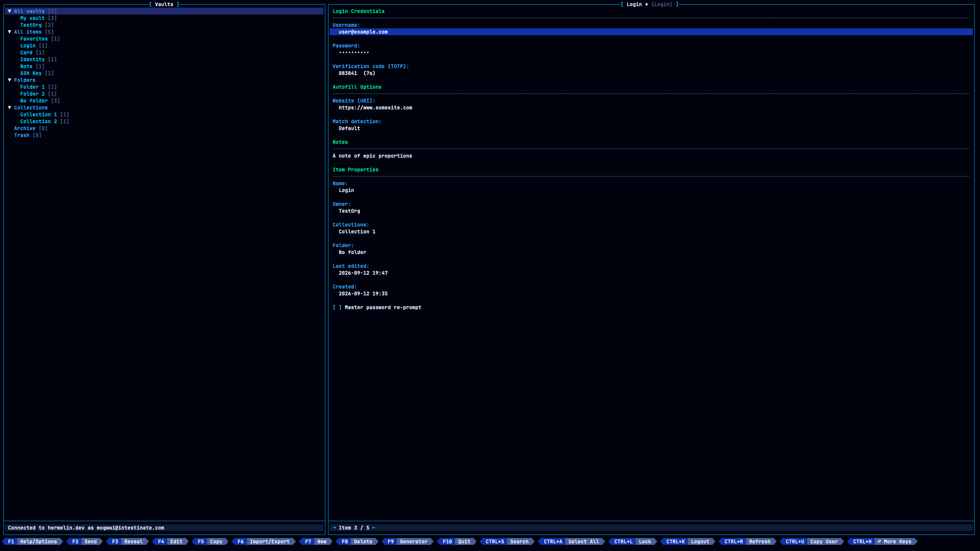Open the F9 Generator
980x551 pixels.
click(408, 542)
